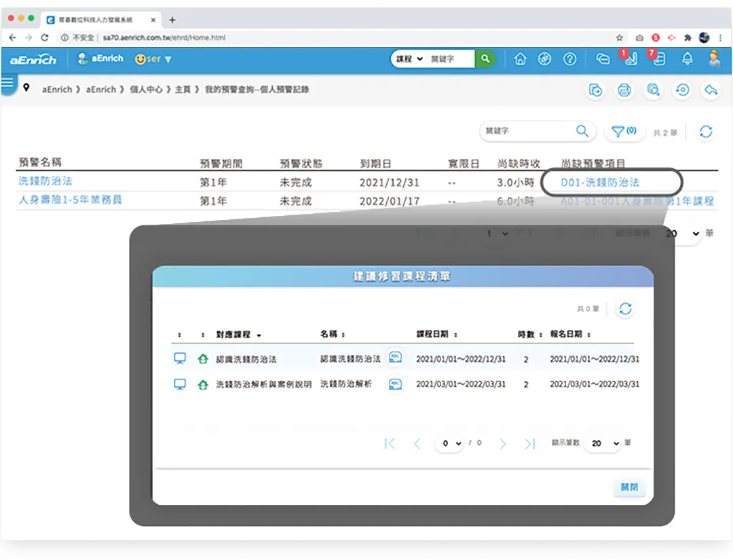Open the User role dropdown in header
Image resolution: width=733 pixels, height=560 pixels.
[x=153, y=59]
